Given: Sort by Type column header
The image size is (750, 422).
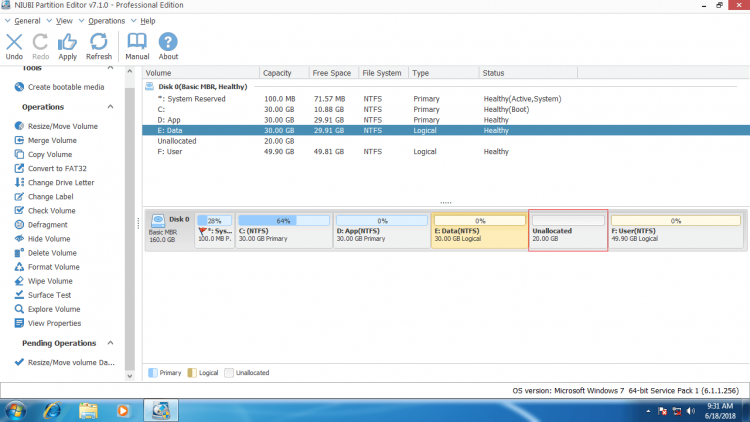Looking at the screenshot, I should [x=443, y=73].
